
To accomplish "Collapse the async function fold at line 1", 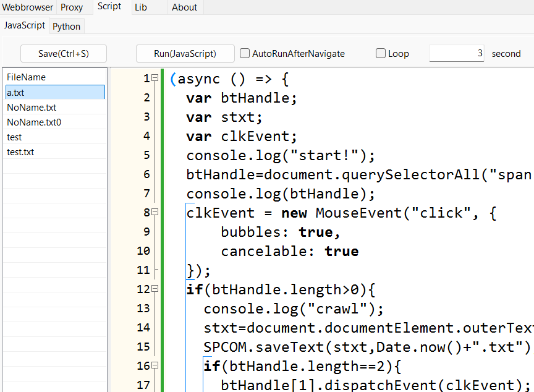I will click(155, 78).
